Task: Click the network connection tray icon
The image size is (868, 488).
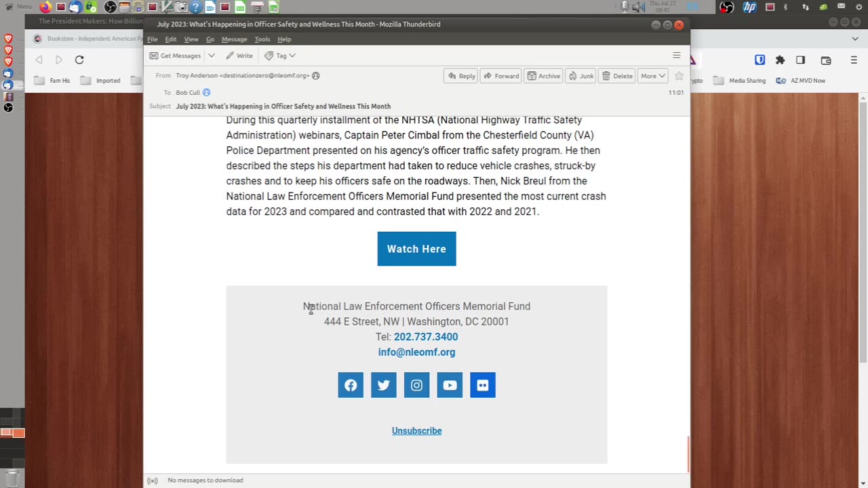Action: tap(806, 7)
